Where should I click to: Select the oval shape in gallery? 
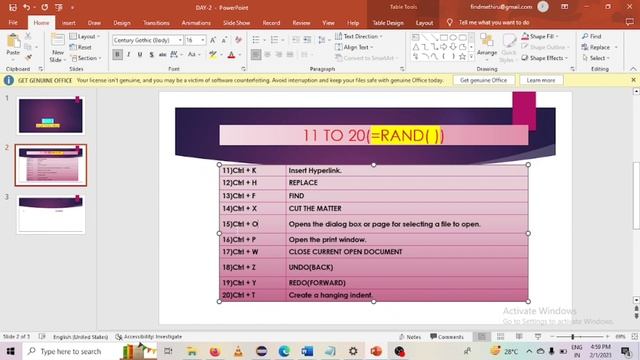pos(453,37)
